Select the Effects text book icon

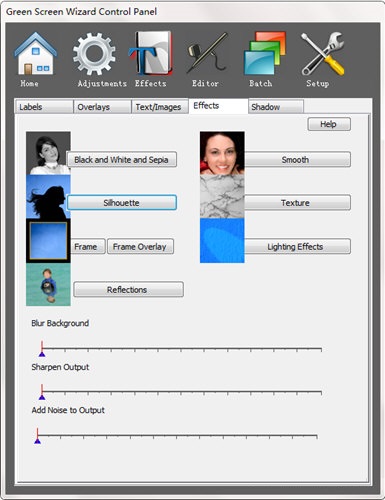pos(151,53)
